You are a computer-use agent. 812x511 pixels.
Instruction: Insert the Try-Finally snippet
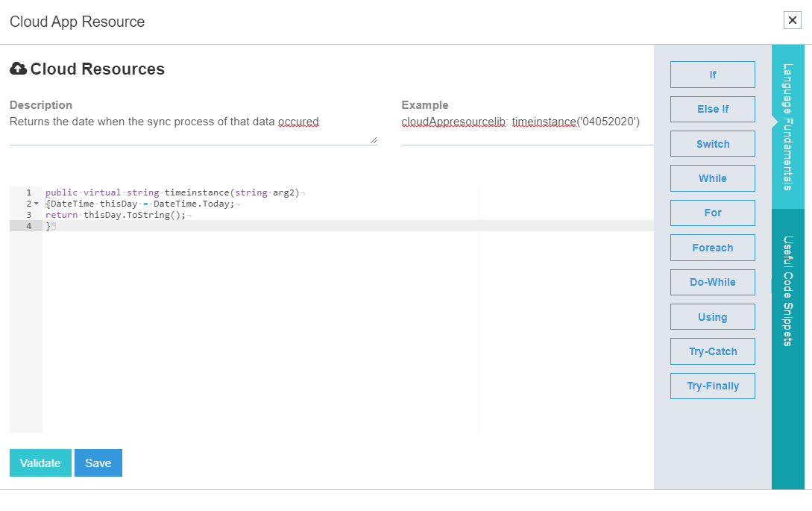(x=712, y=386)
